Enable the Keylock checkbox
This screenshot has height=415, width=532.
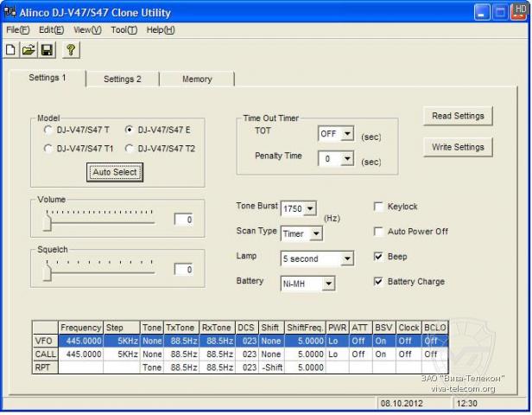point(379,207)
